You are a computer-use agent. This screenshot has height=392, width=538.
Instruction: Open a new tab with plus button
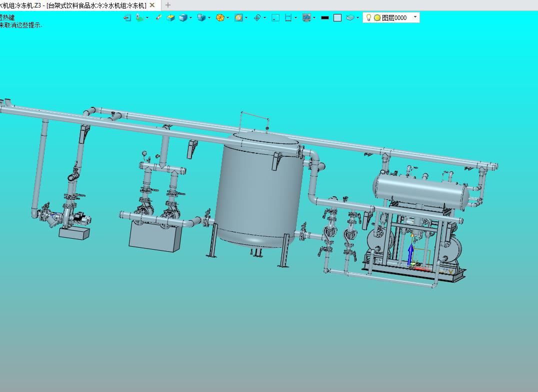pos(168,5)
